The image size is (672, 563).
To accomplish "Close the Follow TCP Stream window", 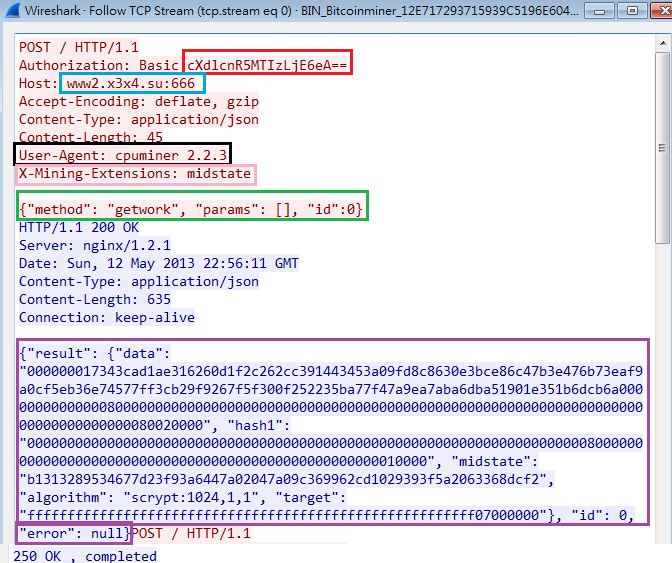I will tap(662, 11).
